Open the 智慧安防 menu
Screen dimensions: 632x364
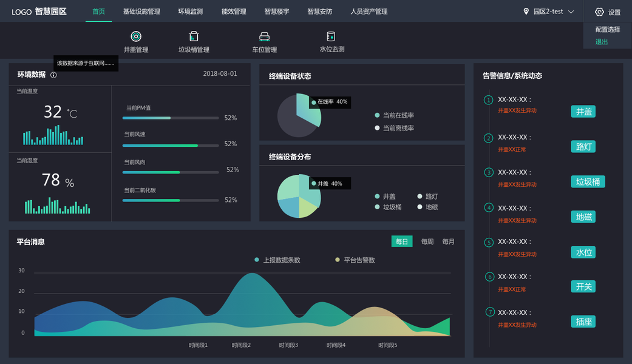click(320, 12)
